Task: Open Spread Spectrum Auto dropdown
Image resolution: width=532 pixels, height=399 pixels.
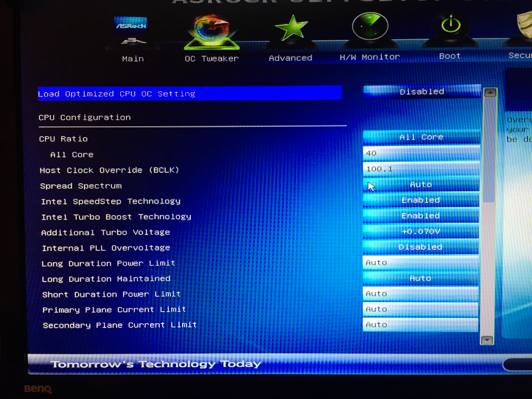Action: pos(421,185)
